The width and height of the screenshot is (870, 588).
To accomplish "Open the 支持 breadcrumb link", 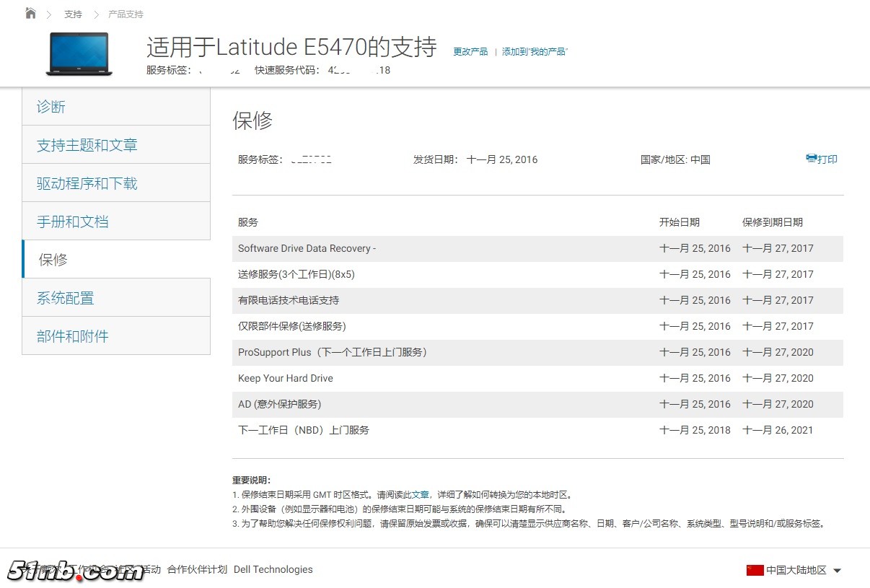I will coord(73,14).
